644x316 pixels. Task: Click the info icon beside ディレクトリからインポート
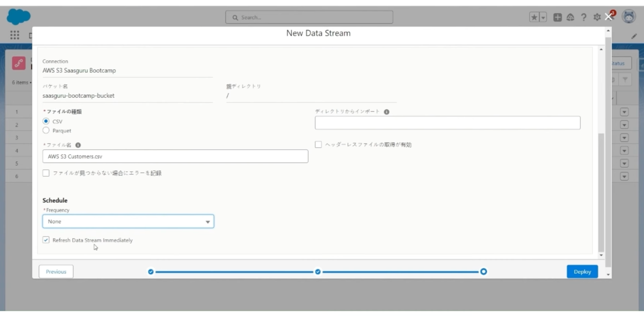[386, 112]
